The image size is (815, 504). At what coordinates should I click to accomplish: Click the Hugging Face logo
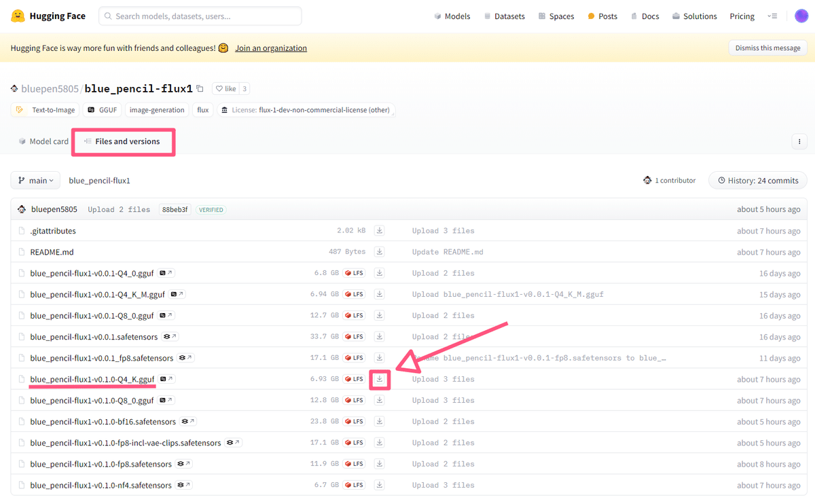pyautogui.click(x=48, y=16)
